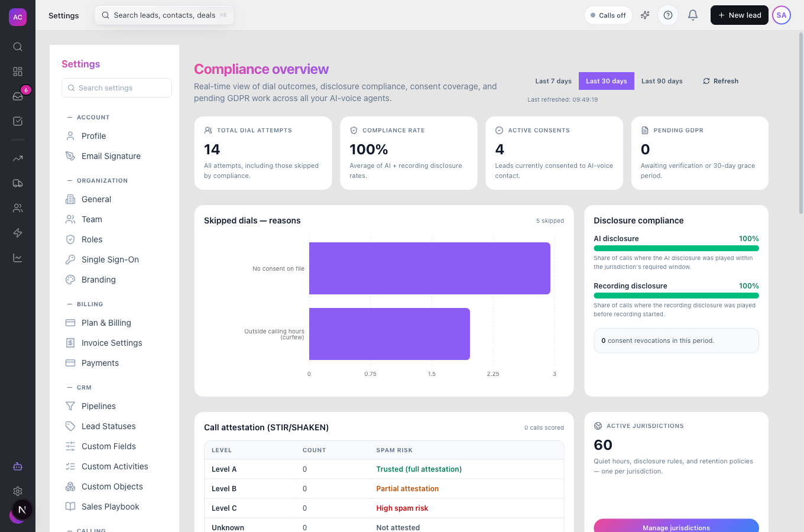This screenshot has height=532, width=804.
Task: Focus the search leads, contacts, deals box
Action: 164,15
